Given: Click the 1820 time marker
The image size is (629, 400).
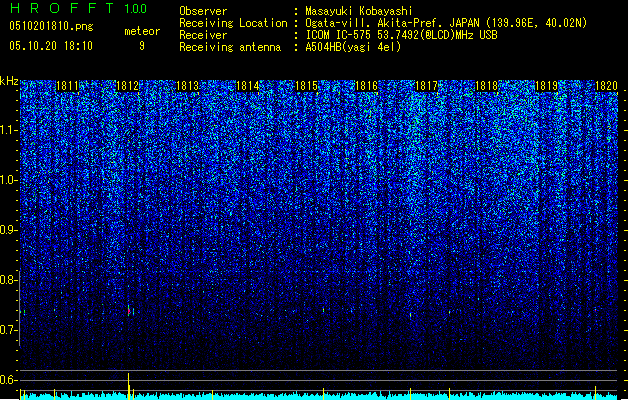Looking at the screenshot, I should click(606, 86).
